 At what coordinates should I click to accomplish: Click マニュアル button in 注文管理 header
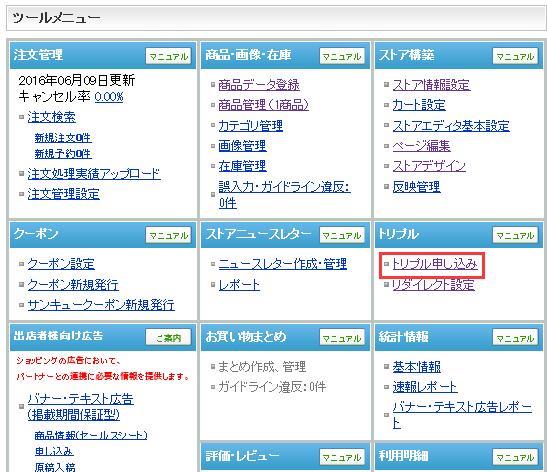pyautogui.click(x=168, y=56)
